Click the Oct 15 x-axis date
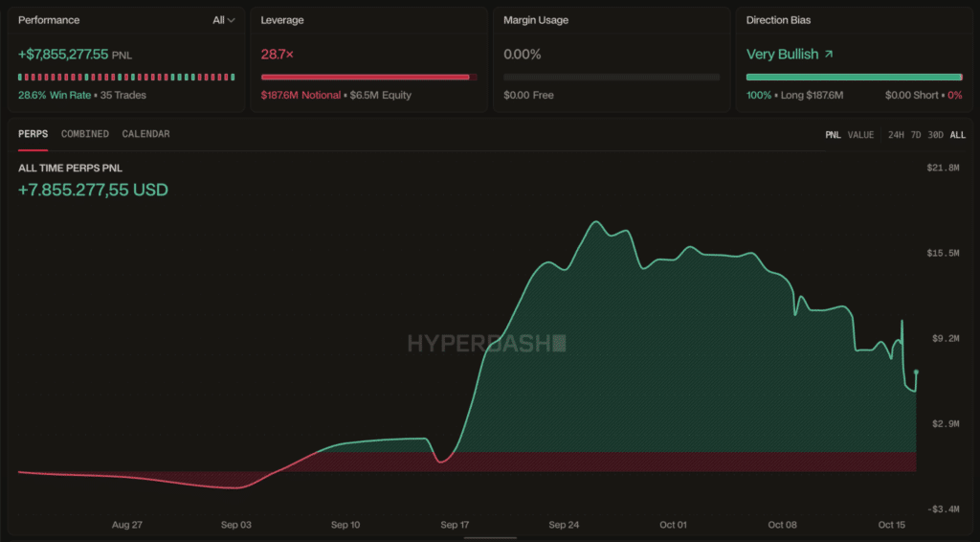The image size is (980, 542). click(x=891, y=525)
